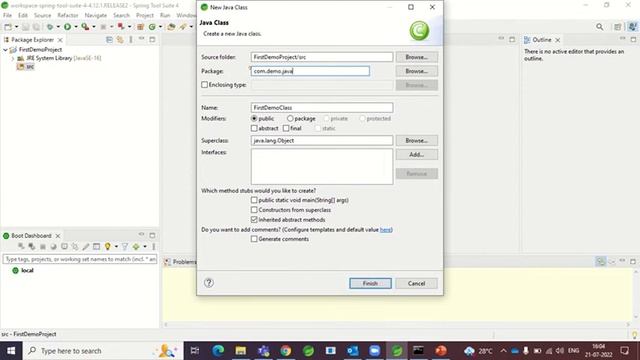Open the Source menu
The height and width of the screenshot is (360, 640).
(42, 15)
